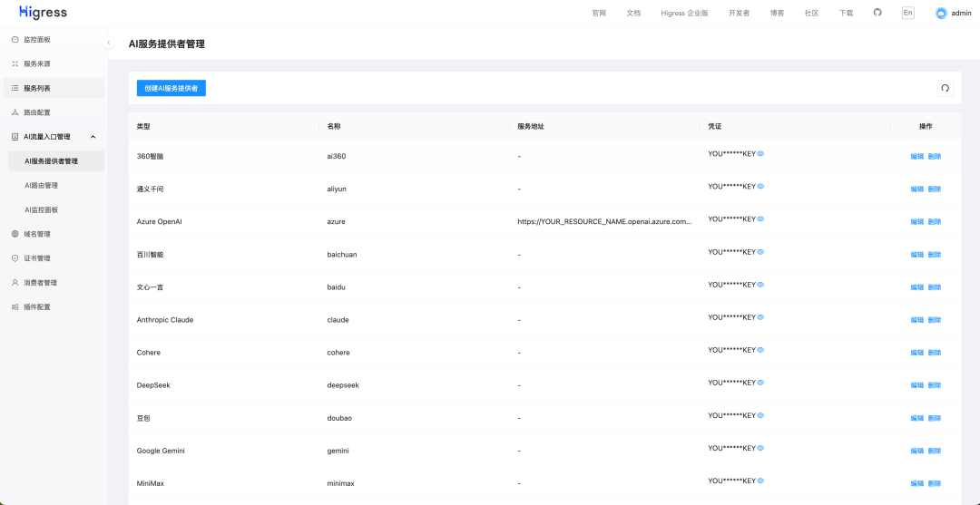Show the baichuan credential key
This screenshot has width=980, height=505.
[x=760, y=251]
